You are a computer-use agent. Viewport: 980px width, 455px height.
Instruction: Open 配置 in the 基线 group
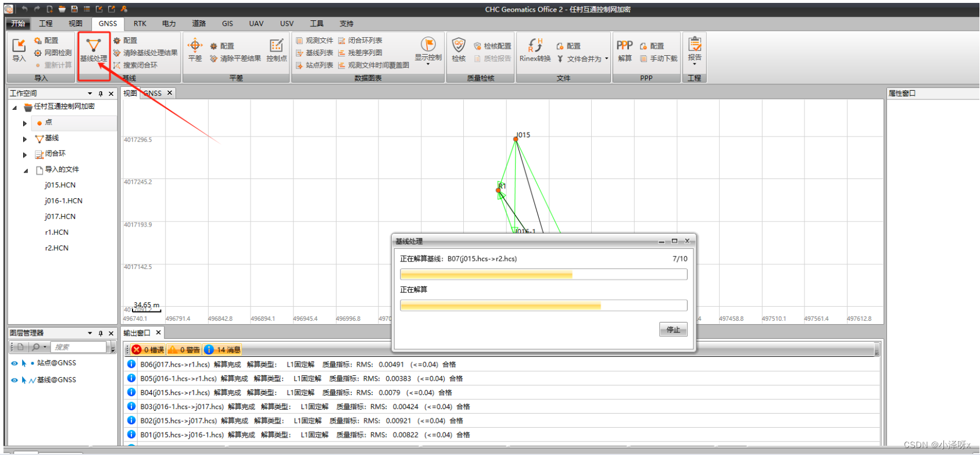pyautogui.click(x=126, y=41)
